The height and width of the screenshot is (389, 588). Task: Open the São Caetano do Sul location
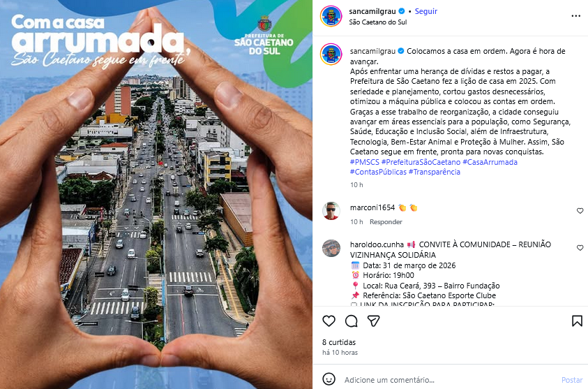coord(377,22)
